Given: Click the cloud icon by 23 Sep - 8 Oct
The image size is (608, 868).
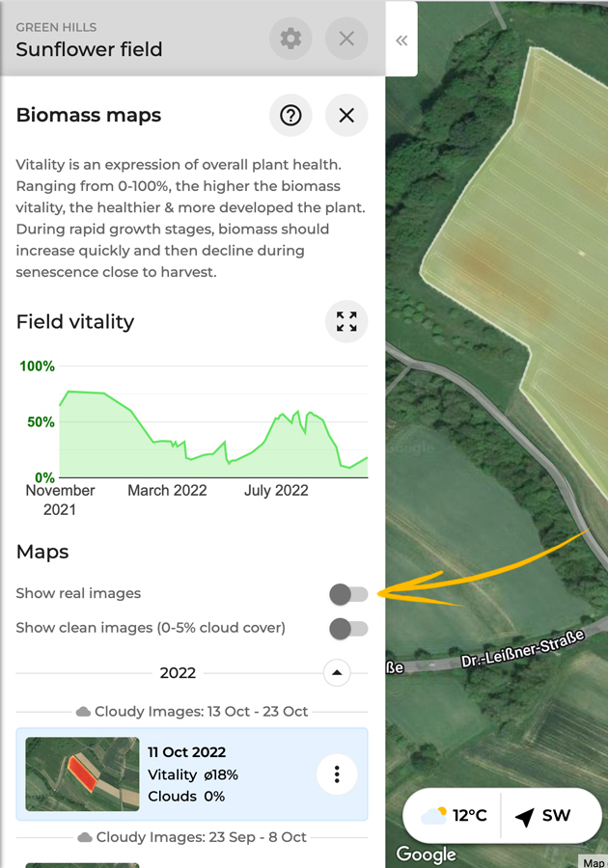Looking at the screenshot, I should (x=85, y=837).
